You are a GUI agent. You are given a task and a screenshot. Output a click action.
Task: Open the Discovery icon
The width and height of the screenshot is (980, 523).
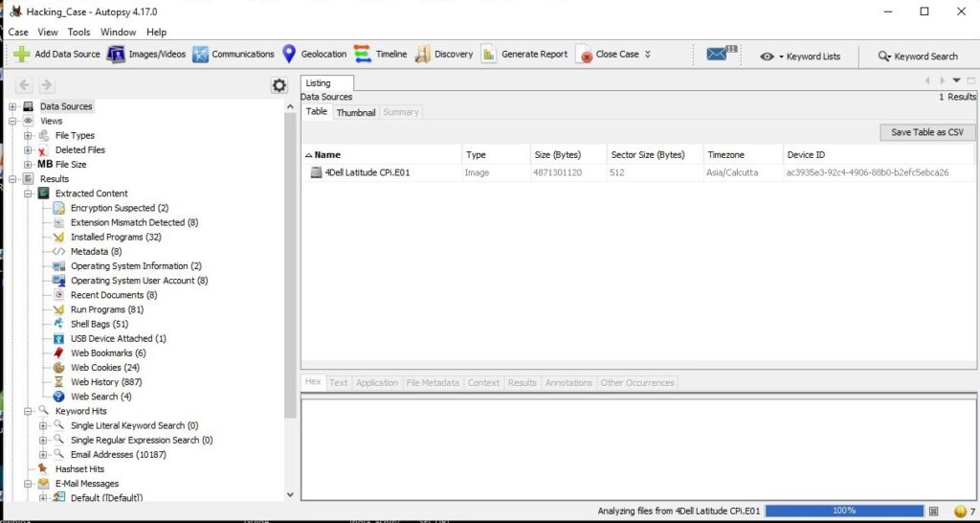coord(423,55)
